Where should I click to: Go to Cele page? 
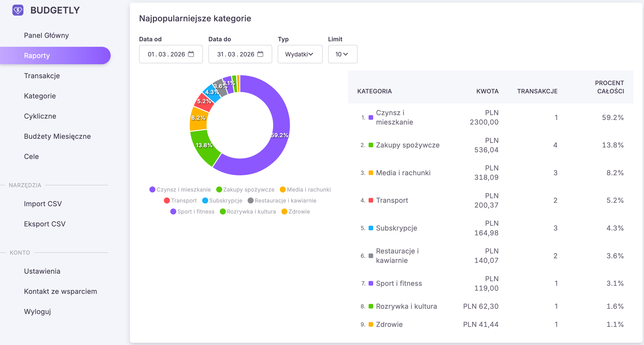pyautogui.click(x=31, y=157)
